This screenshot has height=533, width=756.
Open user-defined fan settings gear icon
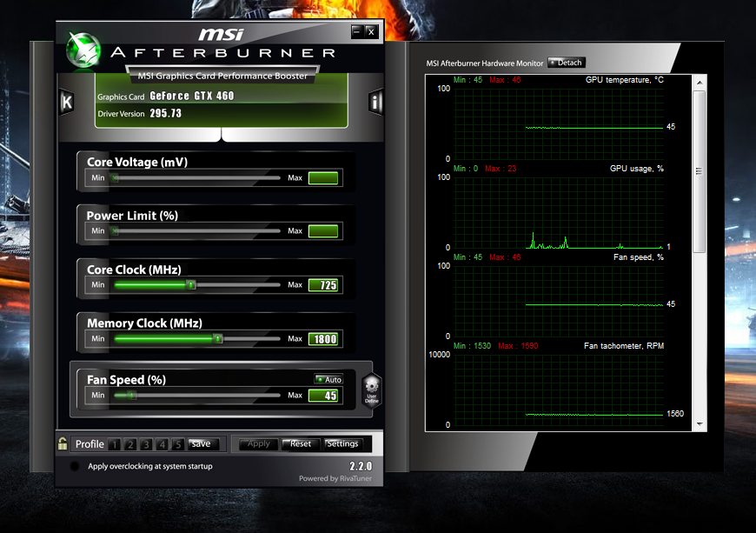click(372, 390)
